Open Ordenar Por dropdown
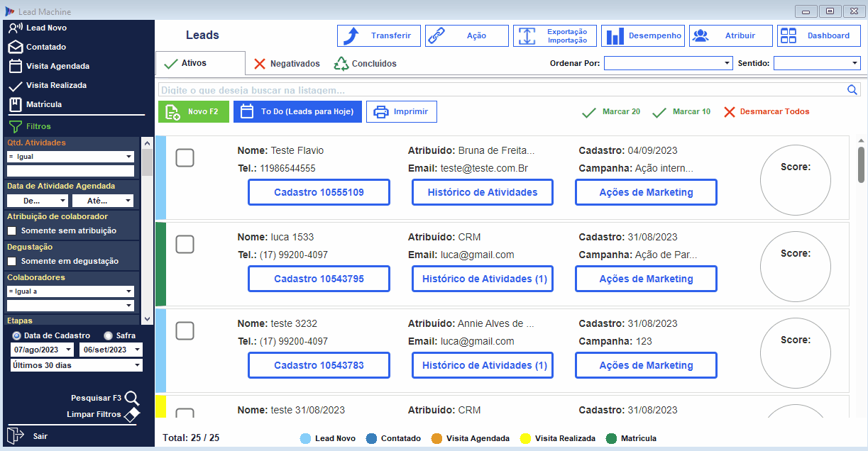 coord(668,63)
